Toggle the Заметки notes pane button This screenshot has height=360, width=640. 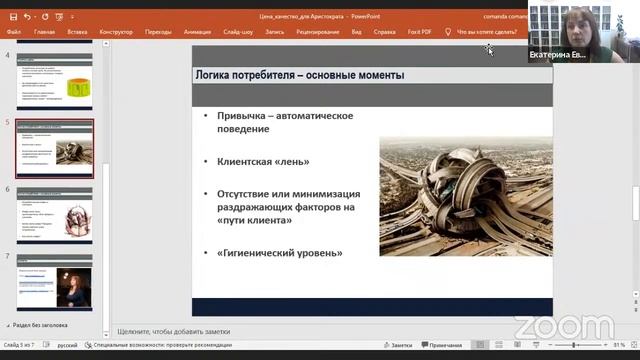(x=398, y=345)
